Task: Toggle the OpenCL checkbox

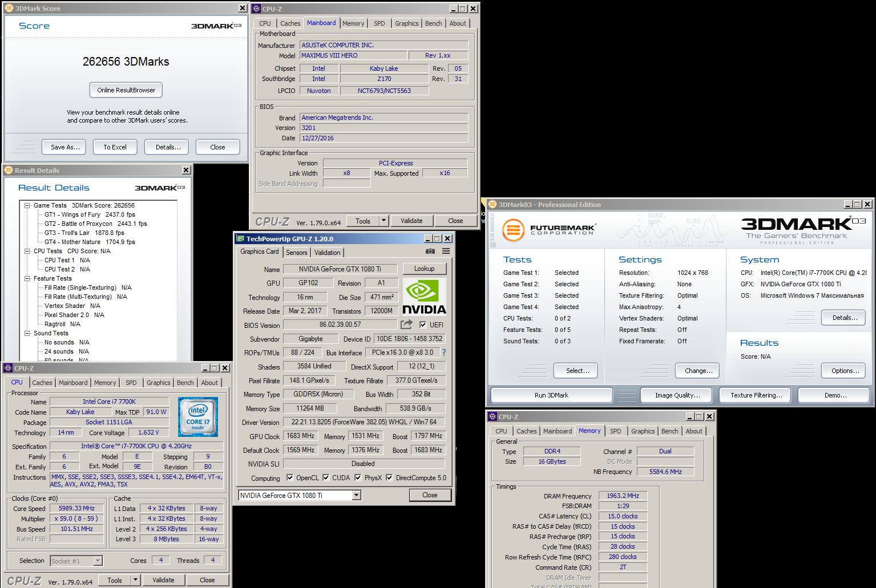Action: pos(290,478)
